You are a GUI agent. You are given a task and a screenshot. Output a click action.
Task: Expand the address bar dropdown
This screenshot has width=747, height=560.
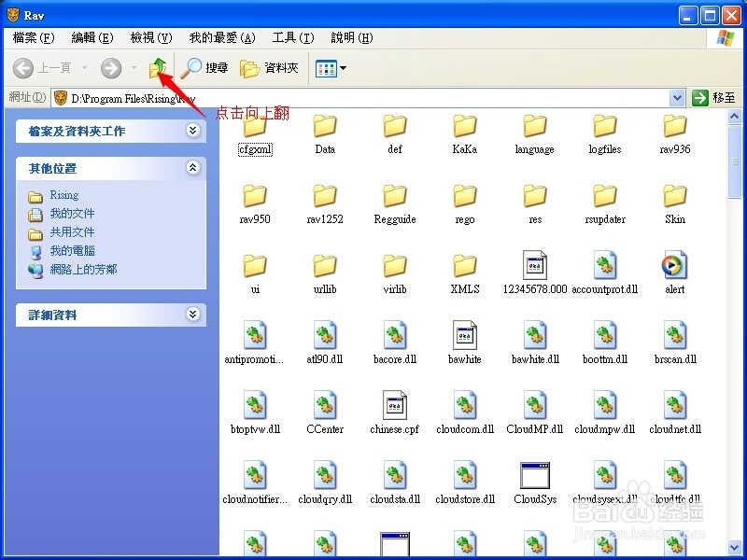coord(677,98)
